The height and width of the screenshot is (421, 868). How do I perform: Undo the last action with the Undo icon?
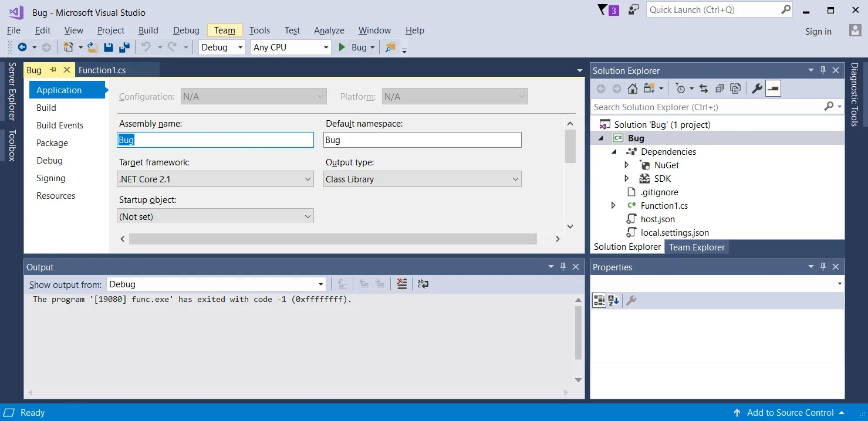(146, 47)
